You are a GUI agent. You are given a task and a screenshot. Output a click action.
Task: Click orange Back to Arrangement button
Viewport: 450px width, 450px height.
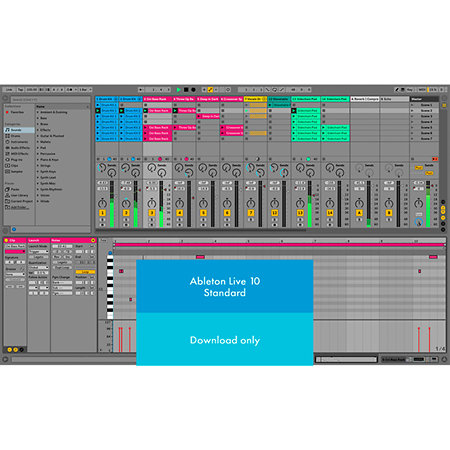(x=435, y=159)
